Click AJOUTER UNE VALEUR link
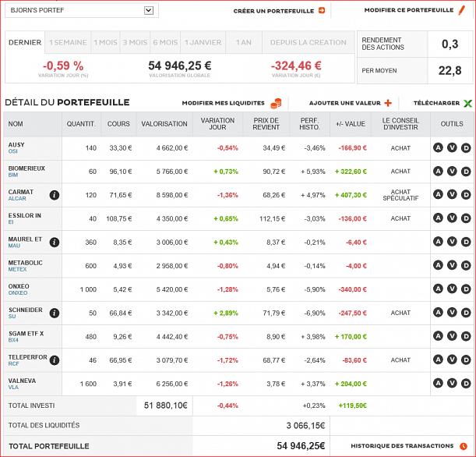This screenshot has width=476, height=457. (x=344, y=103)
